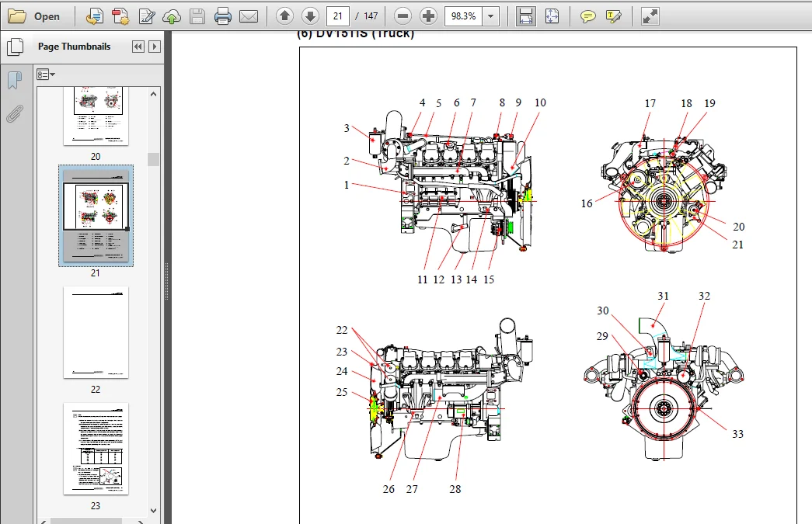The image size is (812, 524).
Task: Open the zoom level dropdown arrow
Action: click(490, 16)
